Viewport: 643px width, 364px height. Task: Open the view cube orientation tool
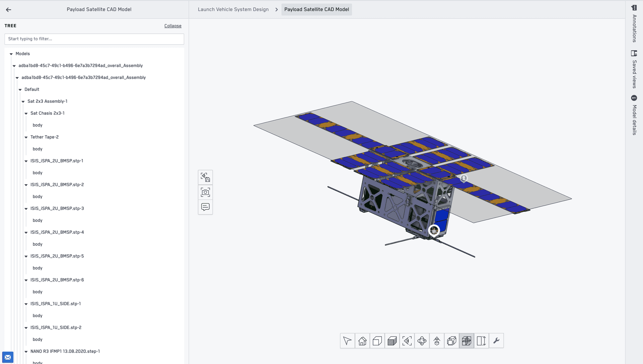click(x=377, y=341)
